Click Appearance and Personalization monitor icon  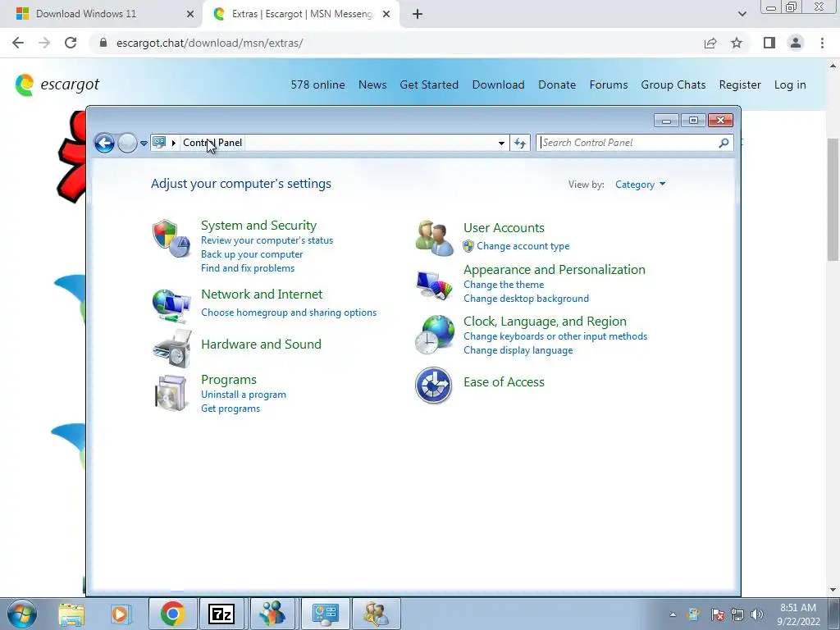pyautogui.click(x=434, y=285)
